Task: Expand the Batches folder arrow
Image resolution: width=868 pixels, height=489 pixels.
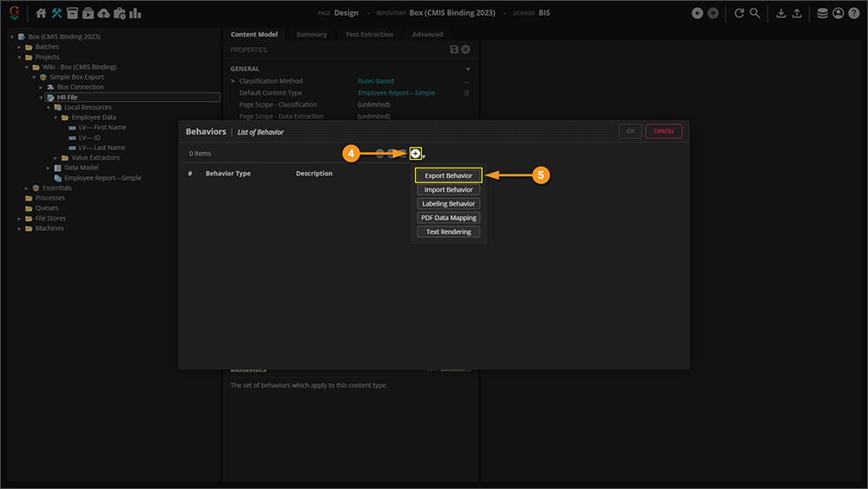Action: pyautogui.click(x=19, y=47)
